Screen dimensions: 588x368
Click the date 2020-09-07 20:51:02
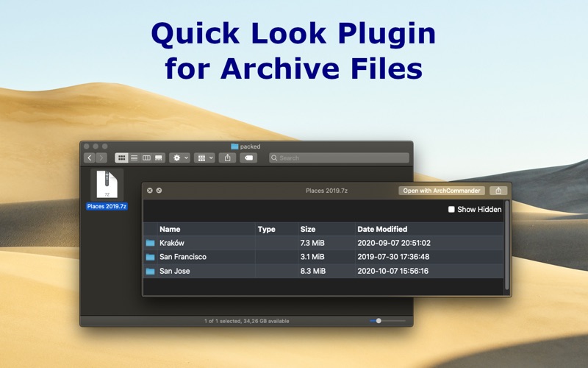394,243
